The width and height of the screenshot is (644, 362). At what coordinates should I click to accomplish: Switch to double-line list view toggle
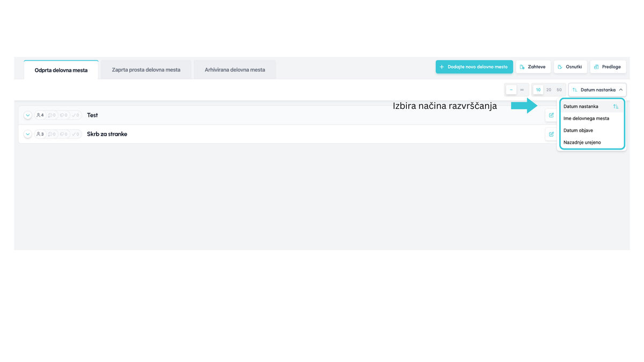pyautogui.click(x=522, y=90)
